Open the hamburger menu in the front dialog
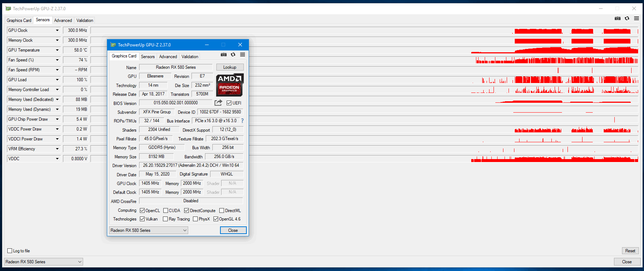644x271 pixels. (242, 54)
